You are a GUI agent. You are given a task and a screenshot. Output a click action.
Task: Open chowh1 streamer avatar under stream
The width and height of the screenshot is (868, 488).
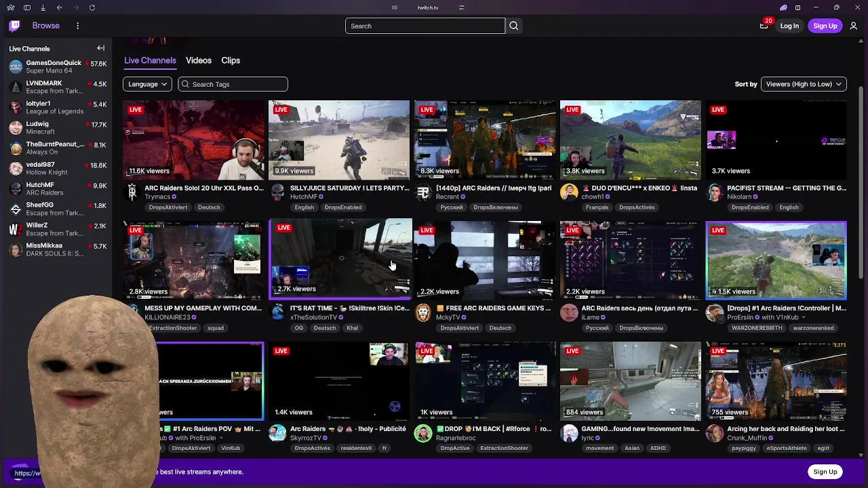pyautogui.click(x=569, y=192)
